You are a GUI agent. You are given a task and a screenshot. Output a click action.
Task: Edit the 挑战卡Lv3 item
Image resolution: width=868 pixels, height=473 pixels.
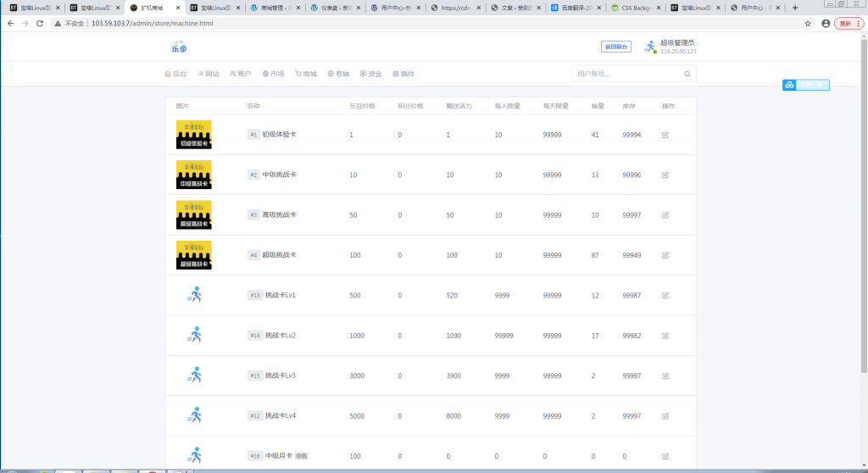tap(665, 376)
